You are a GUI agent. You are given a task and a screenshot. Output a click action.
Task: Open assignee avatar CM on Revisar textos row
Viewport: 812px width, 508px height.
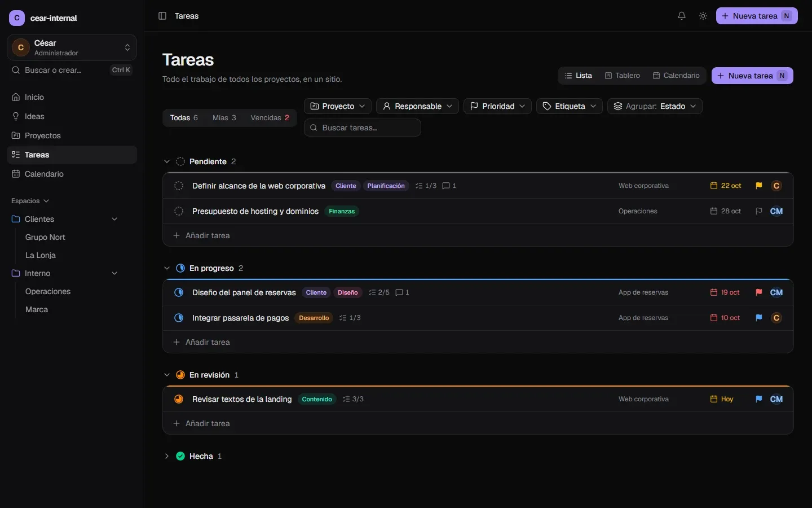(776, 399)
